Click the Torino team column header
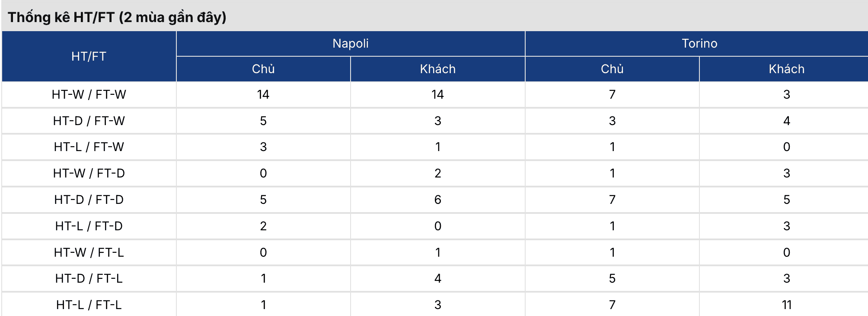 click(699, 43)
